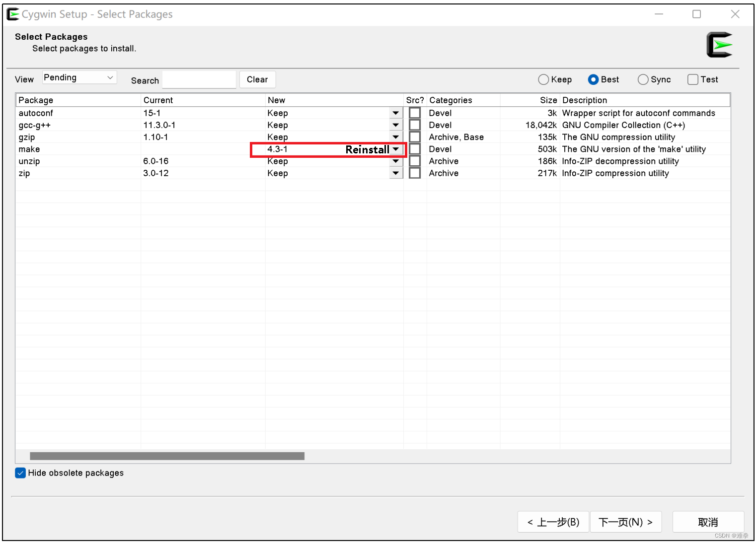Image resolution: width=756 pixels, height=543 pixels.
Task: Close the Cygwin Setup window
Action: (x=735, y=14)
